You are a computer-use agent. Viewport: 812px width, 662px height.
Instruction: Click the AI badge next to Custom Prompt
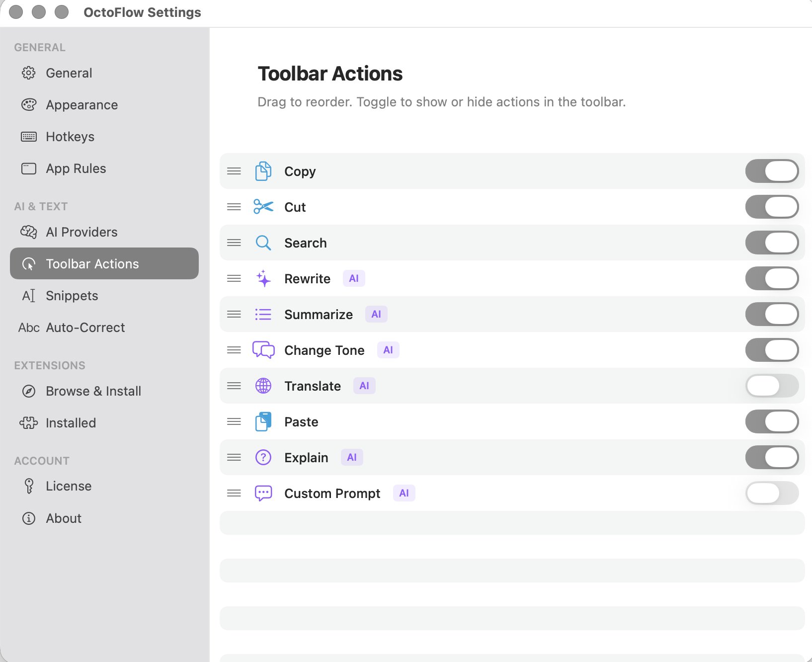[404, 493]
